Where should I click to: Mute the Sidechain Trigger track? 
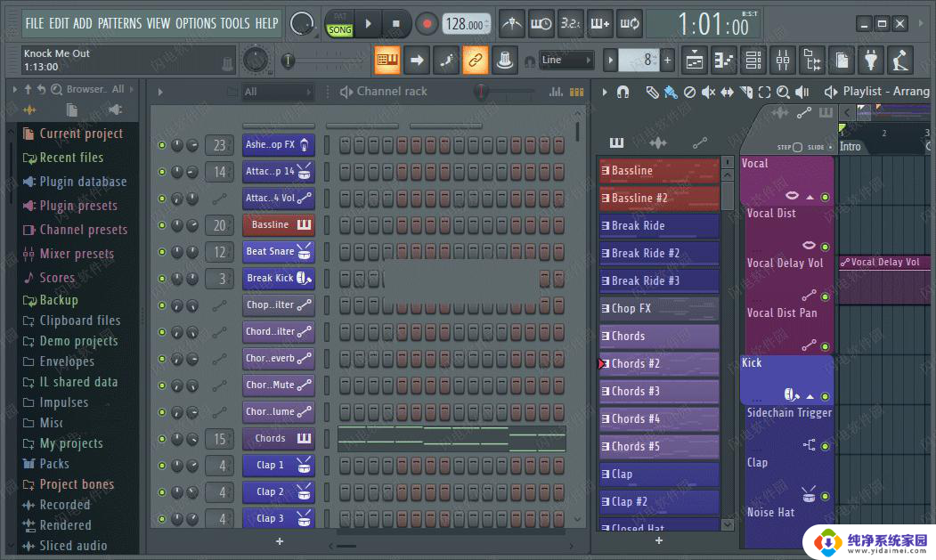pos(825,446)
